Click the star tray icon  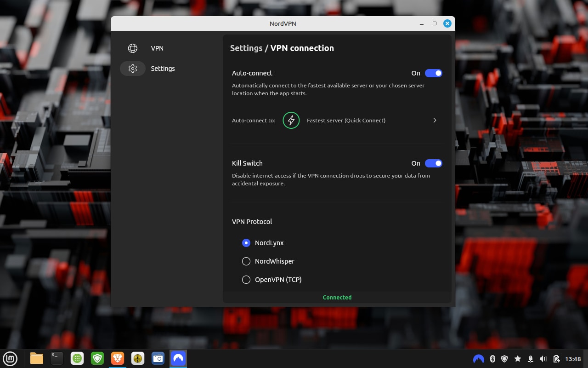(x=518, y=359)
